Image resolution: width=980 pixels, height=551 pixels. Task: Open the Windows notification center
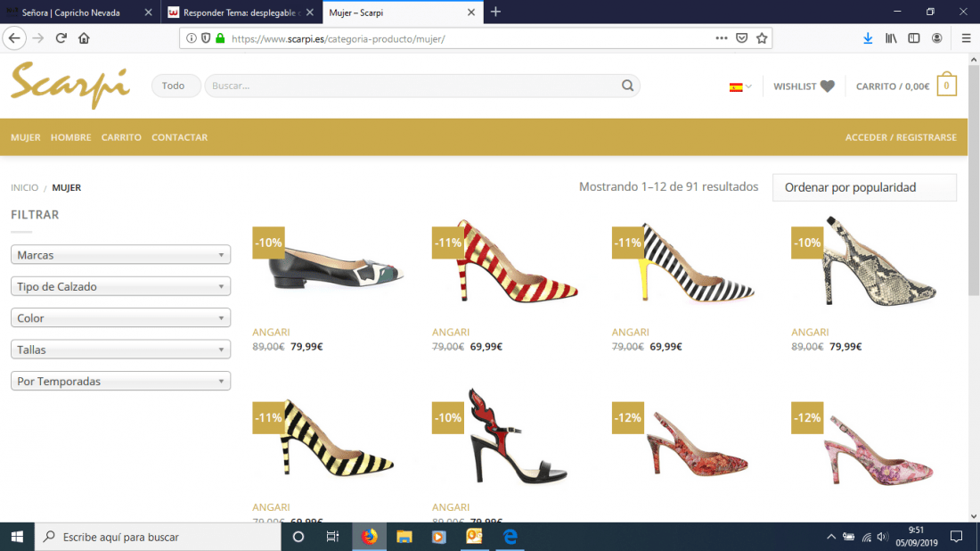coord(956,537)
